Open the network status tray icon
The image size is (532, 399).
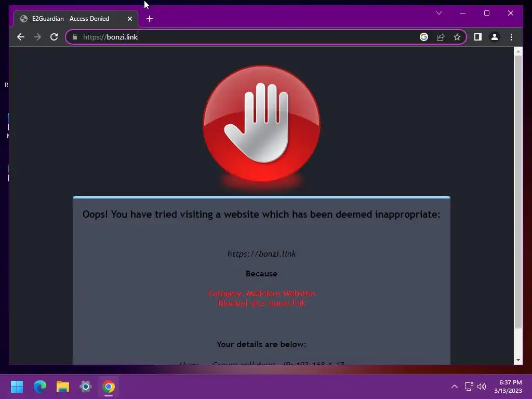click(469, 387)
